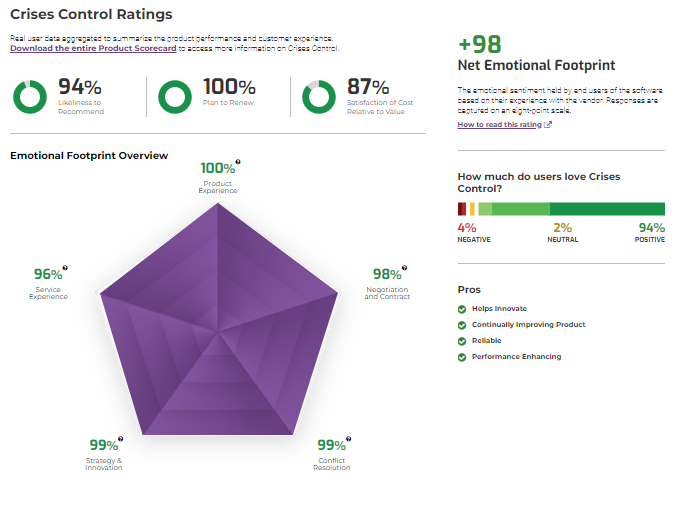Click the checkmark icon beside Helps Innovate
The image size is (688, 506).
click(x=462, y=309)
